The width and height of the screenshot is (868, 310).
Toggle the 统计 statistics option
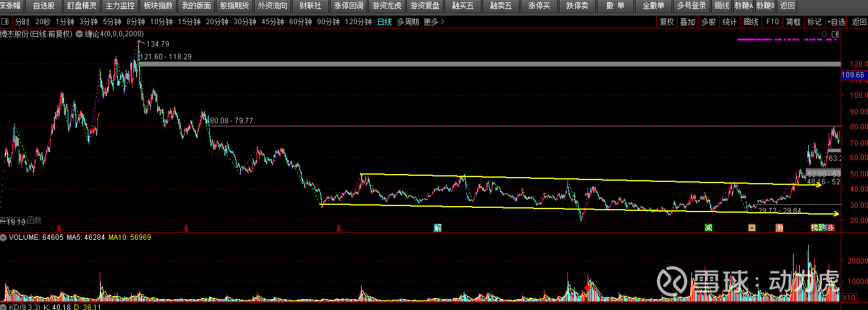coord(729,22)
